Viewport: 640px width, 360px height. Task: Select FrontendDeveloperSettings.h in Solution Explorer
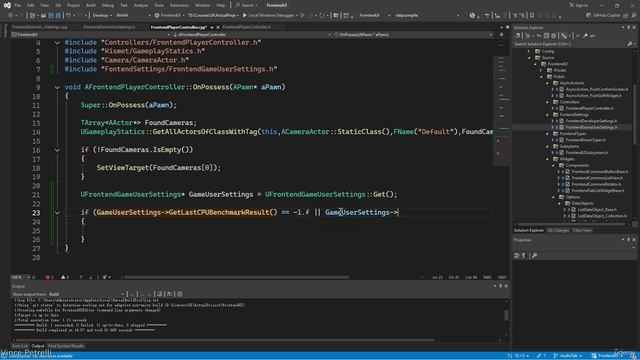[591, 121]
